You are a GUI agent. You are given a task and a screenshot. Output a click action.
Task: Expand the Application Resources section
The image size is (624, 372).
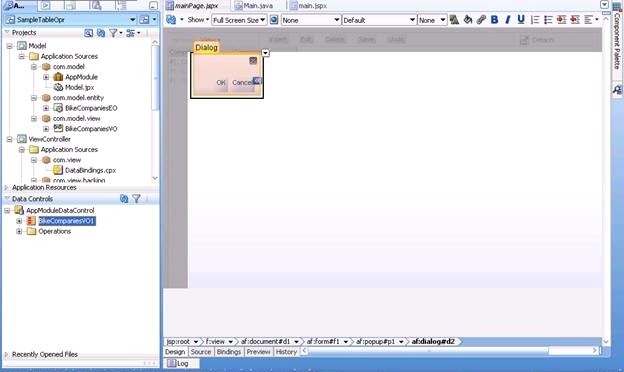6,187
